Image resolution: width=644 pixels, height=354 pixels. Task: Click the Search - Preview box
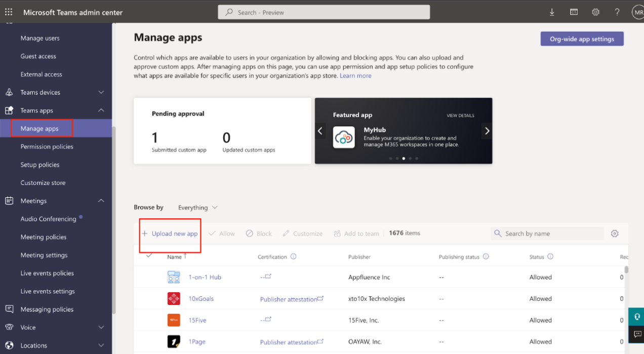click(324, 12)
